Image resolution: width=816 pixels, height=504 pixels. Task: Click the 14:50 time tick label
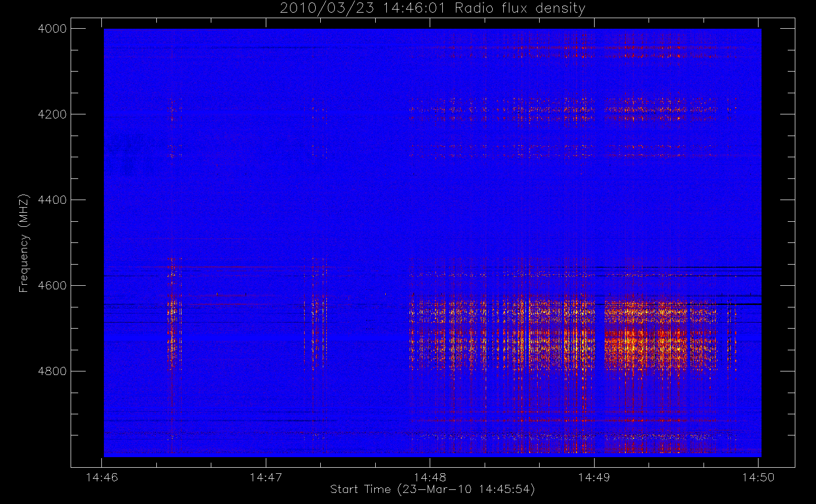[759, 477]
